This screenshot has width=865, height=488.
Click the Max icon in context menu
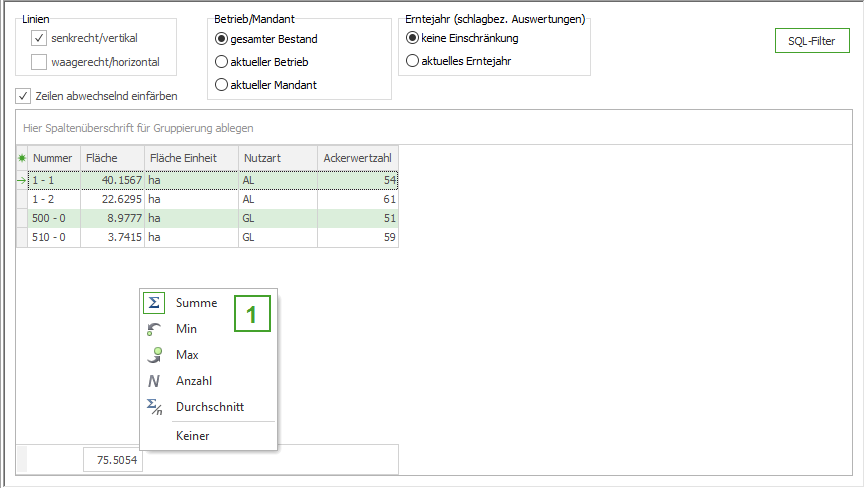153,355
